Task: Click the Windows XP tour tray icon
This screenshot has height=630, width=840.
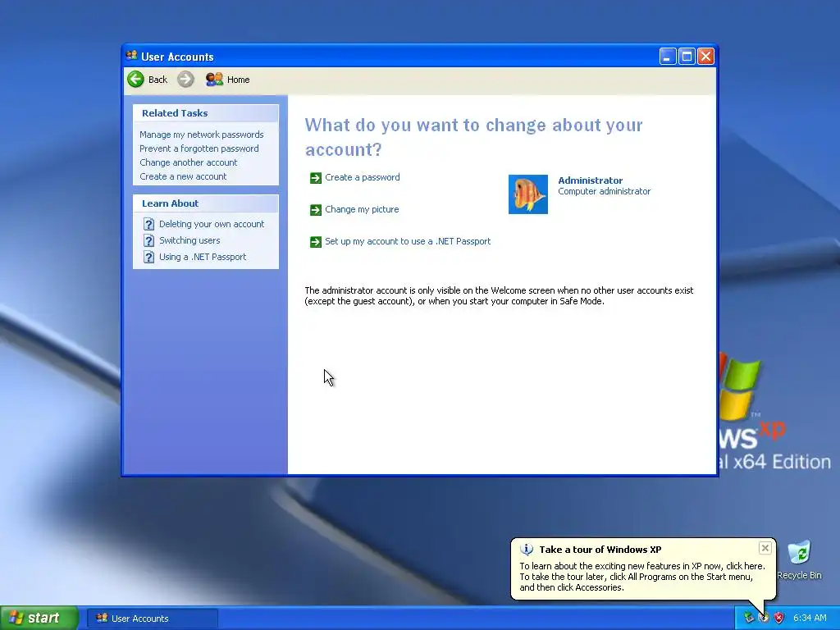Action: click(x=764, y=618)
